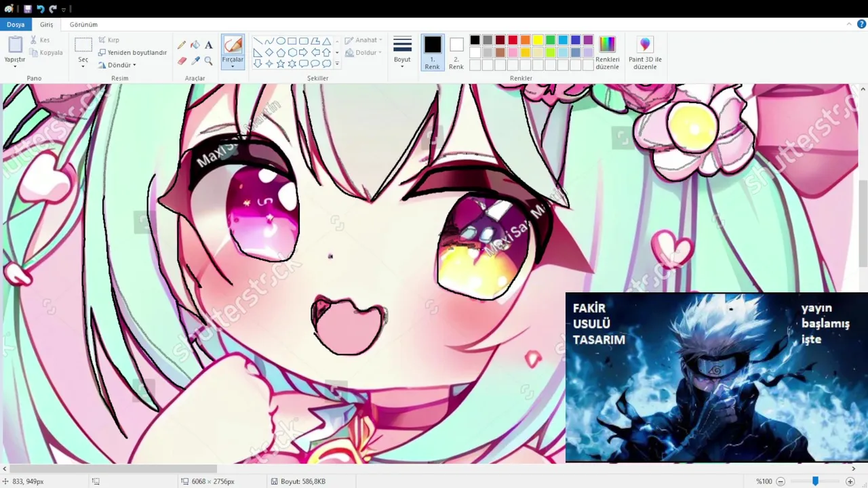Choose the Five-point star shape
The image size is (868, 488).
pyautogui.click(x=281, y=64)
